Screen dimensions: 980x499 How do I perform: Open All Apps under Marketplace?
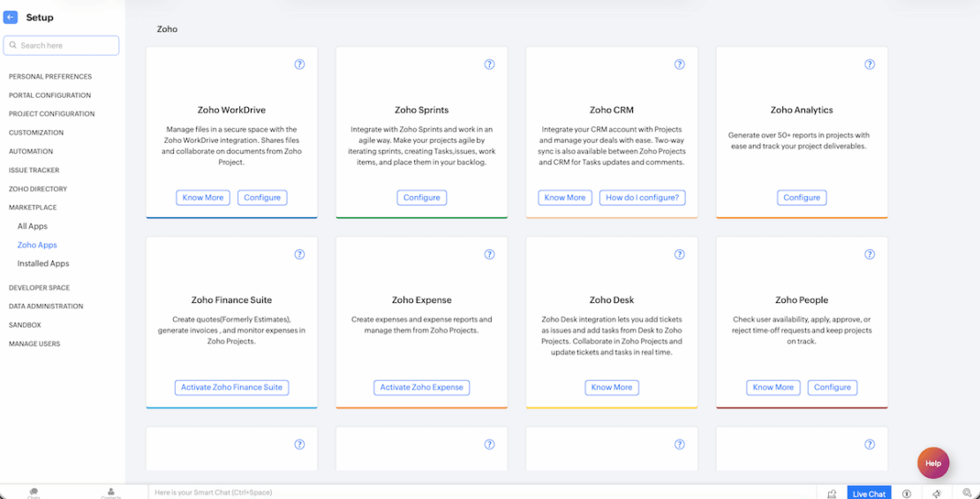33,226
